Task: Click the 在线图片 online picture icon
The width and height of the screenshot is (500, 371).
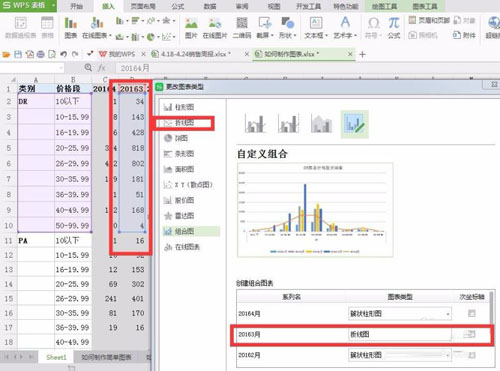Action: tap(215, 27)
